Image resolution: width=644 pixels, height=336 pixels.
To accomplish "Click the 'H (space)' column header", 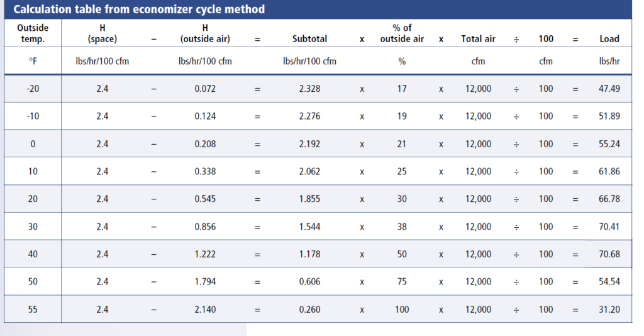I will 103,33.
